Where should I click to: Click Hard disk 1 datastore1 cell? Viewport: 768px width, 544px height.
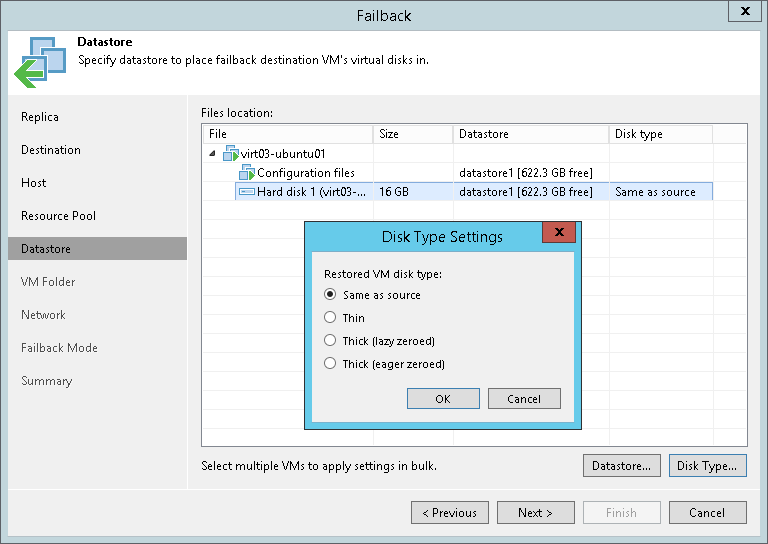coord(531,191)
